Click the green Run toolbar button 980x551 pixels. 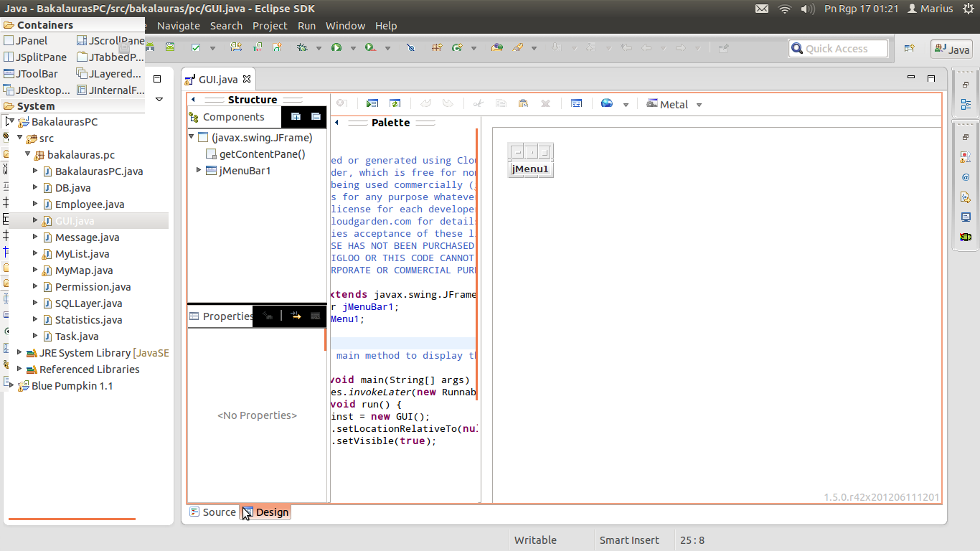pos(336,47)
